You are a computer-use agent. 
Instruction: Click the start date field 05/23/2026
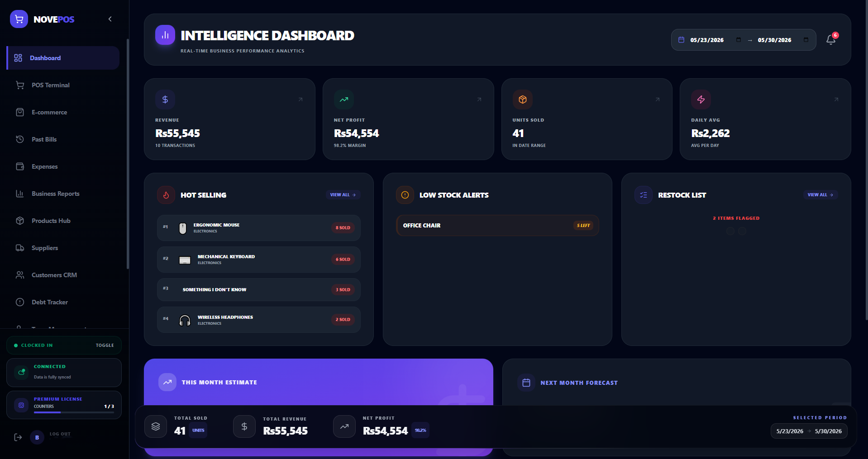point(706,40)
